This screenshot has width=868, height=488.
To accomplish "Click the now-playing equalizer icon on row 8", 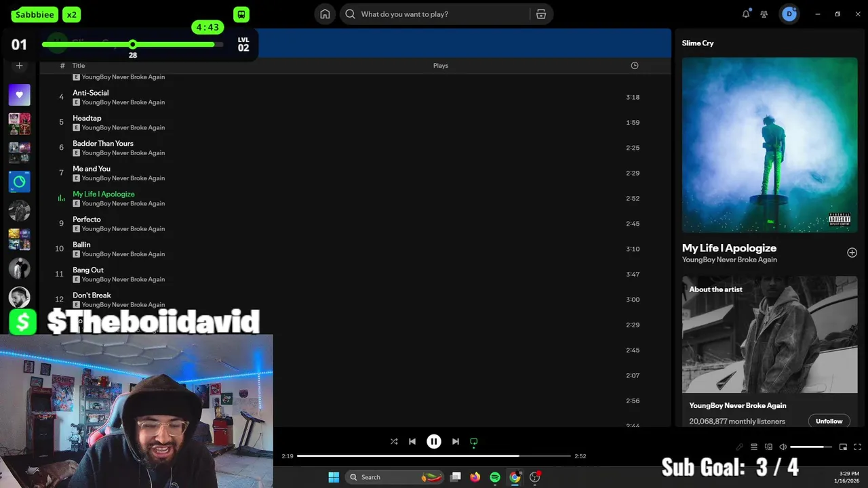I will click(61, 198).
